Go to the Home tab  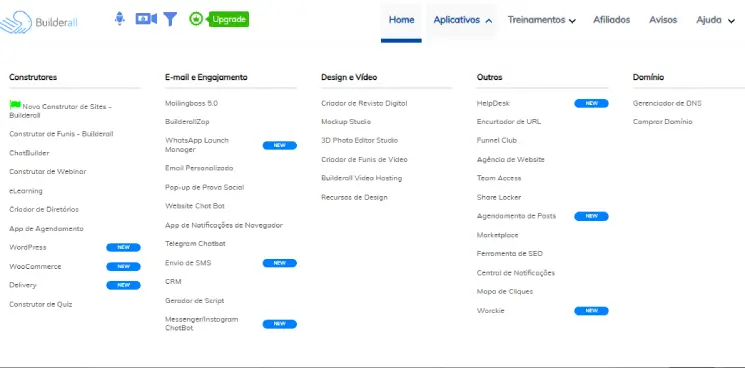401,20
